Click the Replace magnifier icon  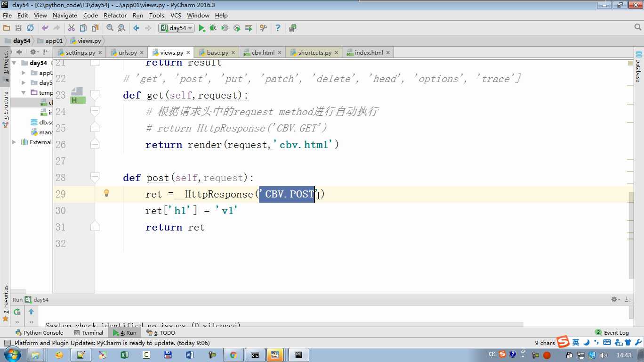(x=121, y=28)
